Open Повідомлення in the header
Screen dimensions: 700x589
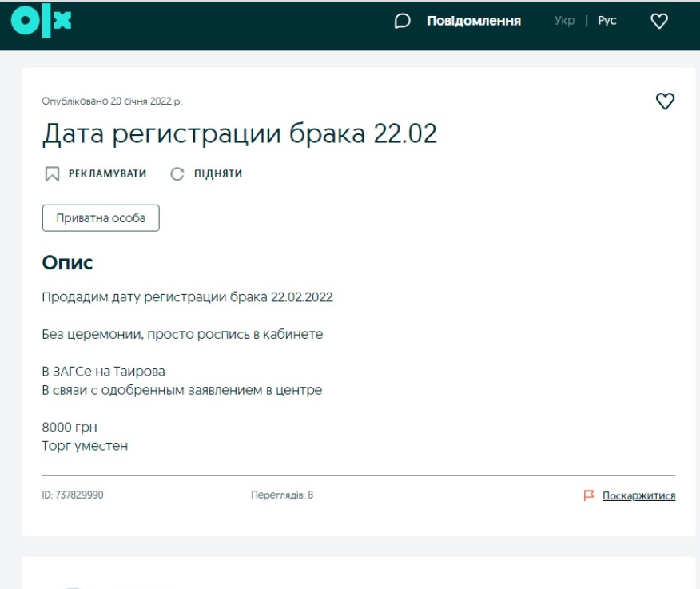(x=474, y=21)
